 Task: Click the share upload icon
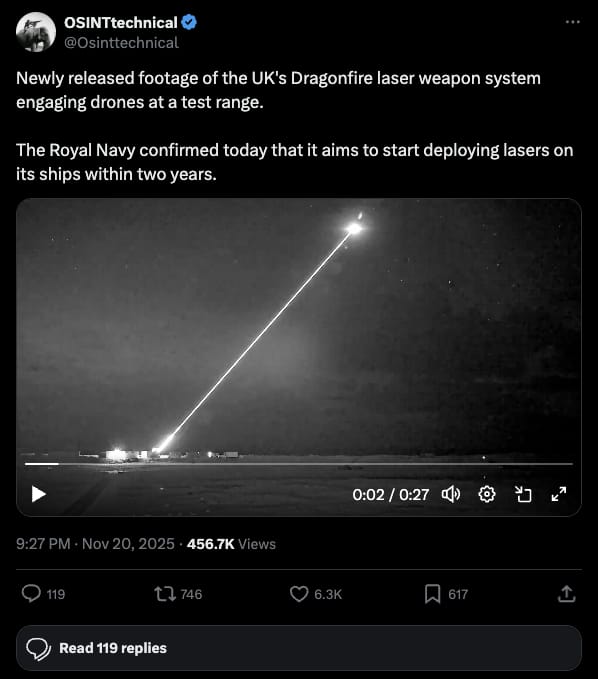click(x=566, y=594)
